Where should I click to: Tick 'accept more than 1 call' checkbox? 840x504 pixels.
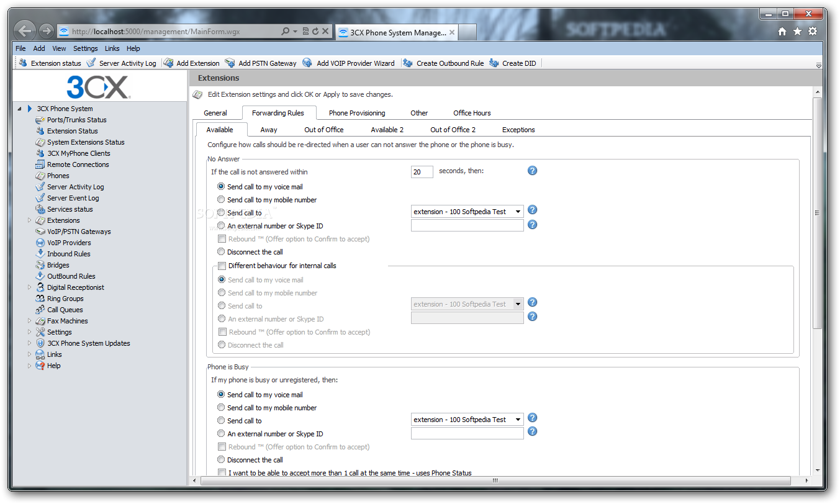click(x=222, y=473)
